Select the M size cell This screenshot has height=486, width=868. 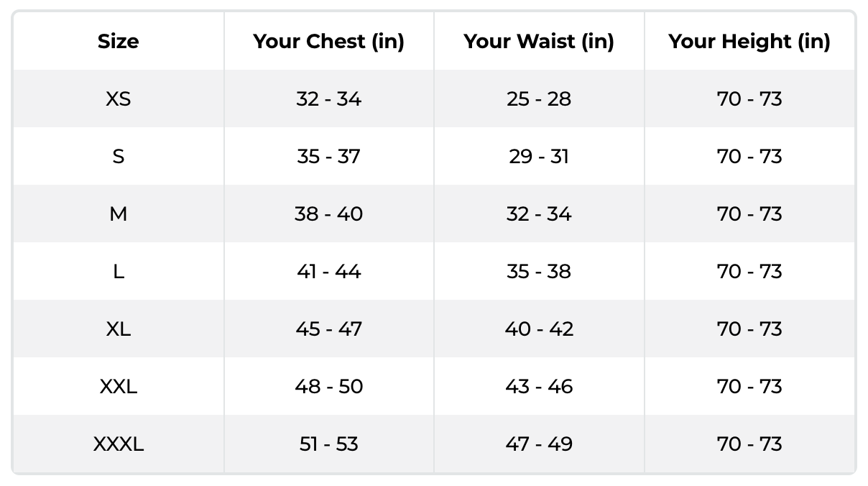coord(118,214)
